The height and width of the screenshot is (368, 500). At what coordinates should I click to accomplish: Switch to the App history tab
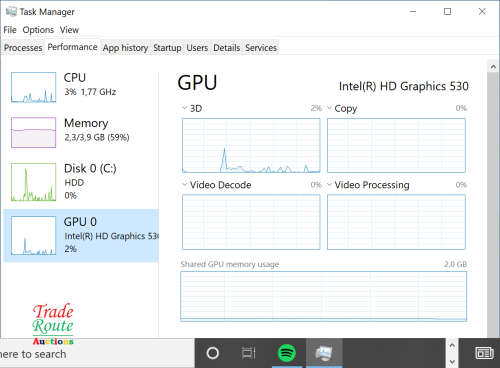[125, 48]
